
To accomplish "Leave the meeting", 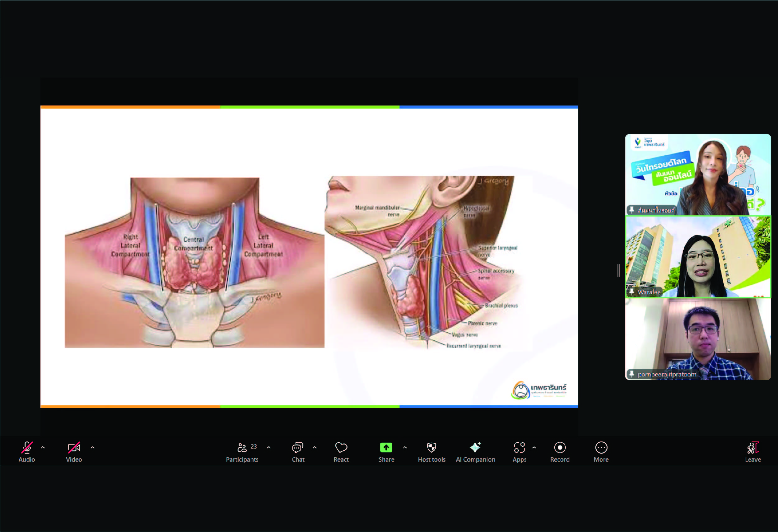I will pyautogui.click(x=753, y=452).
